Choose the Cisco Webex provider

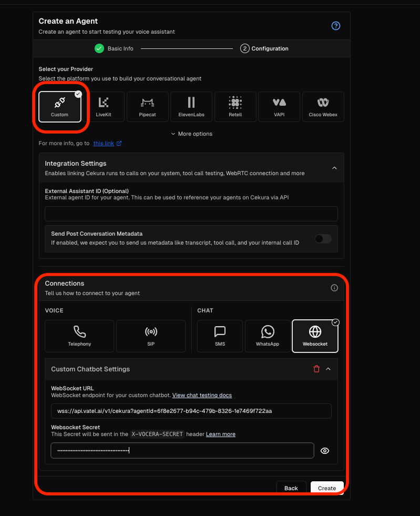tap(323, 107)
